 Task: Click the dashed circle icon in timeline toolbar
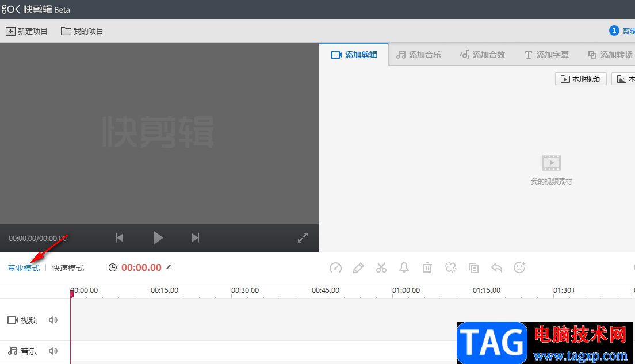pyautogui.click(x=450, y=267)
